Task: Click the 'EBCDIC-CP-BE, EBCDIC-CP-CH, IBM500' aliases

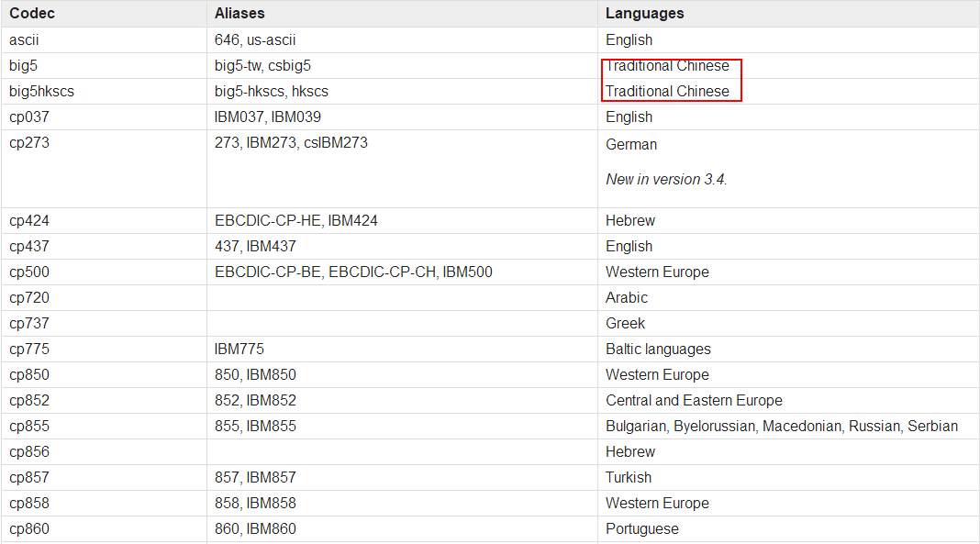Action: 353,272
